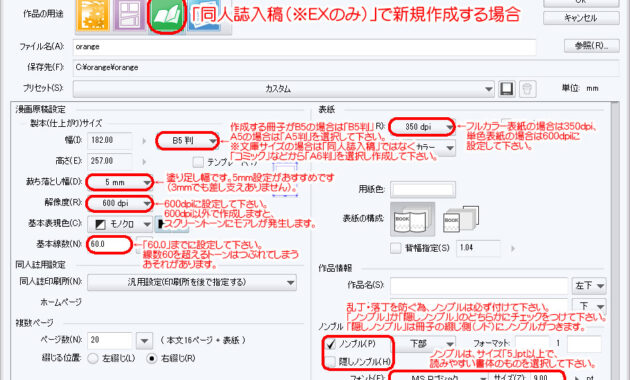Open the ノンブル 下部 position dropdown

pyautogui.click(x=424, y=344)
